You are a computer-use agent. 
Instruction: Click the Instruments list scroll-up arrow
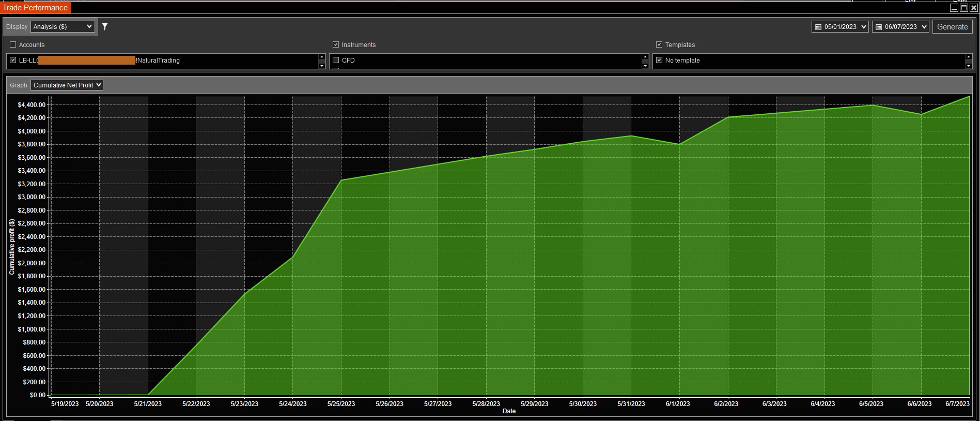(645, 57)
